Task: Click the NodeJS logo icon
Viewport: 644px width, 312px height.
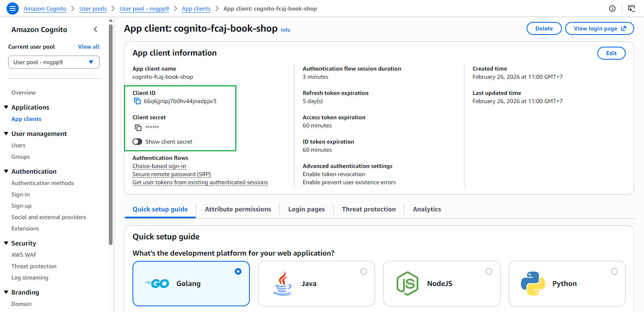Action: tap(408, 284)
